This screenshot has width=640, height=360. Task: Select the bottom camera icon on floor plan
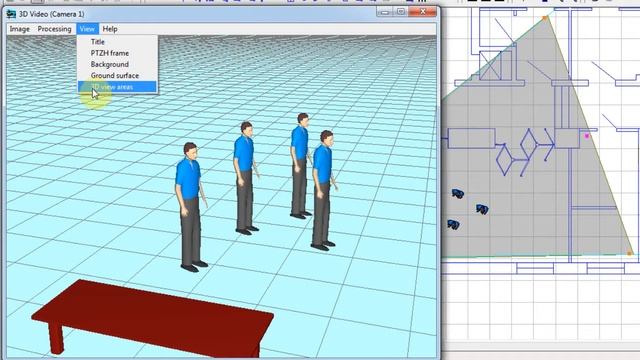453,224
